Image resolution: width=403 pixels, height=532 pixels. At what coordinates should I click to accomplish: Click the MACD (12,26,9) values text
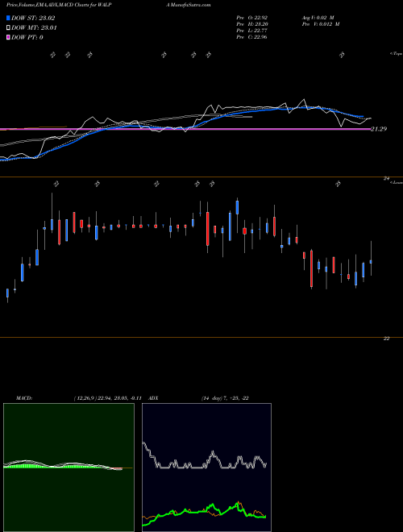tap(107, 397)
